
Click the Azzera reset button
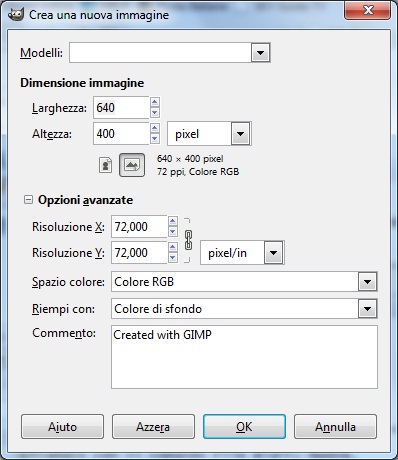pyautogui.click(x=153, y=427)
